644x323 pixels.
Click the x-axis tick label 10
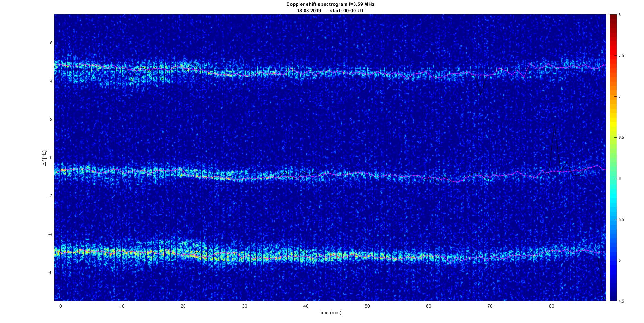pyautogui.click(x=122, y=306)
